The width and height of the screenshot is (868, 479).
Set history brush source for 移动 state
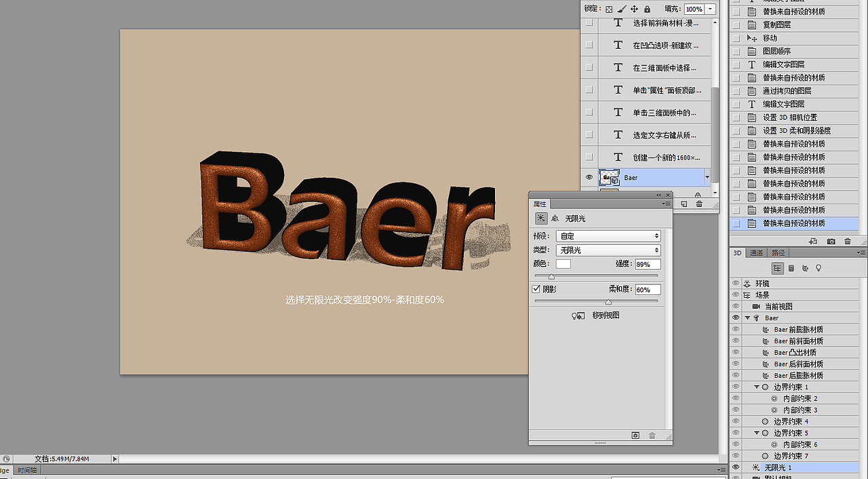(x=736, y=38)
